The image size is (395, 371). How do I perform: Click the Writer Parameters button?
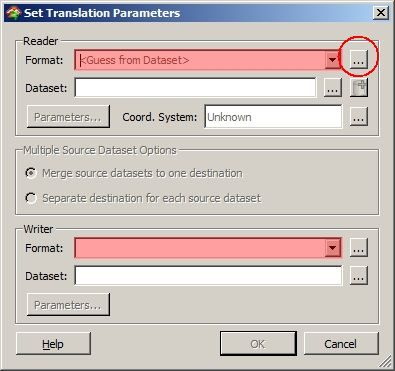(68, 305)
